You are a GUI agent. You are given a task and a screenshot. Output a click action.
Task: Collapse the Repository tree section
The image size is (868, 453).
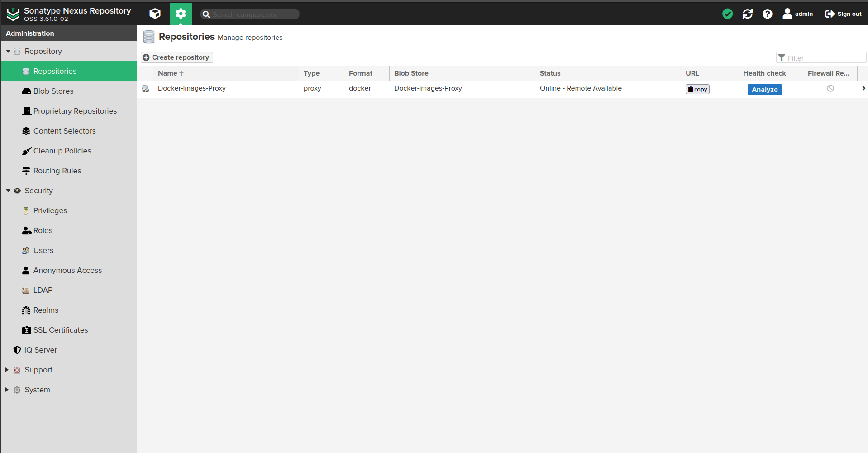[x=8, y=51]
